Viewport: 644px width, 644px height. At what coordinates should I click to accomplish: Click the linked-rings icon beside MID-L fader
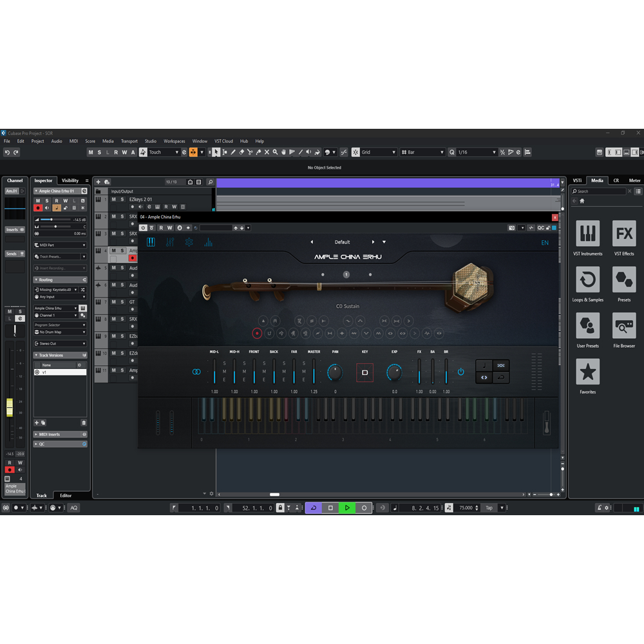coord(196,372)
